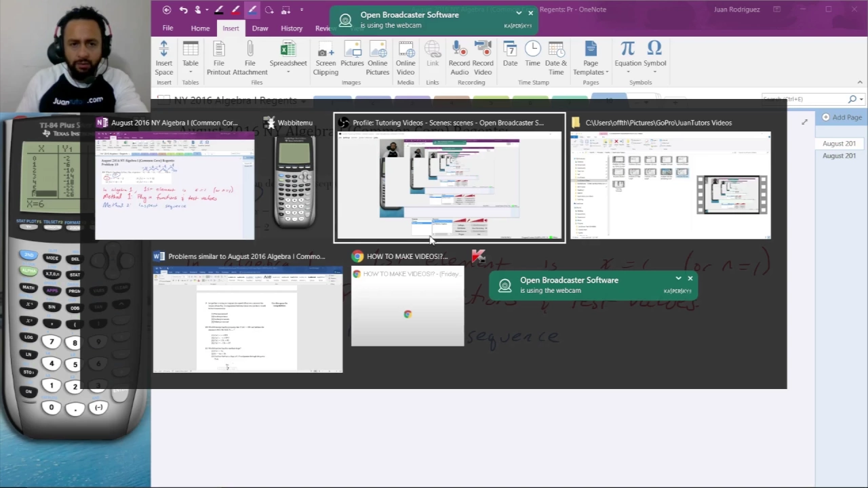Select the highlighted purple pen tool
Viewport: 868px width, 488px height.
coord(252,9)
